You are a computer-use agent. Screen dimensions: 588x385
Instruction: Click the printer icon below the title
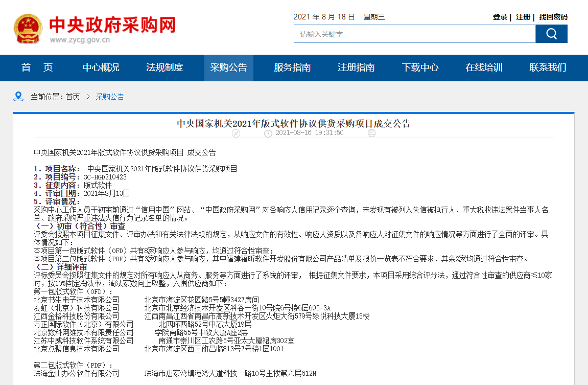(371, 133)
